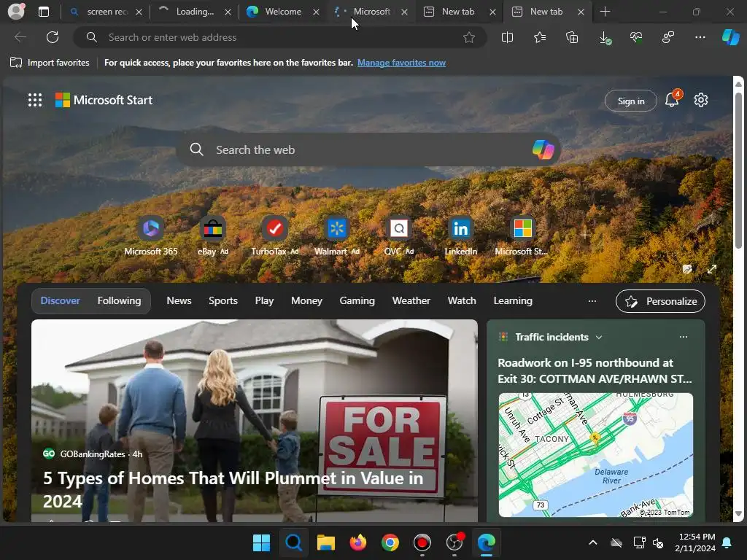Image resolution: width=747 pixels, height=560 pixels.
Task: Click the Refresh page button
Action: click(x=53, y=37)
